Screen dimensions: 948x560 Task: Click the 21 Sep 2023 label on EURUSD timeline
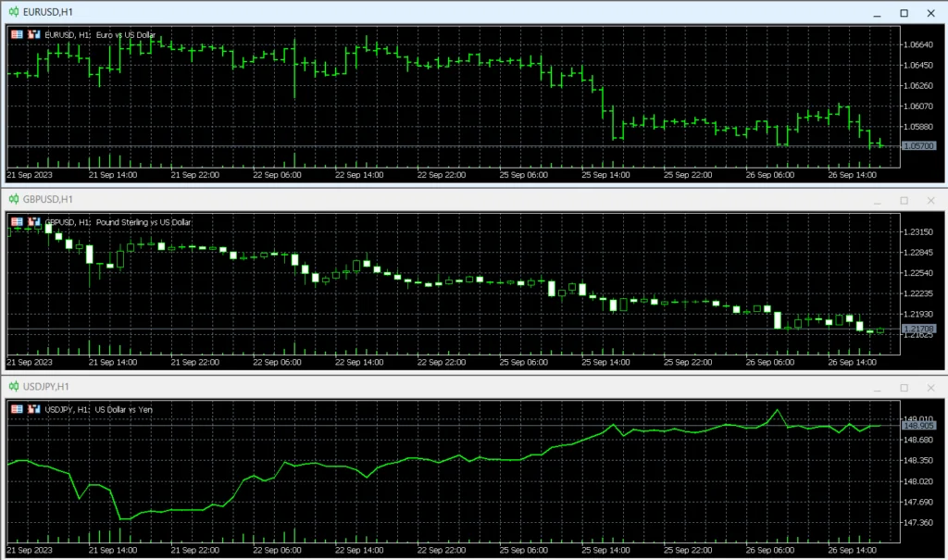(x=29, y=173)
